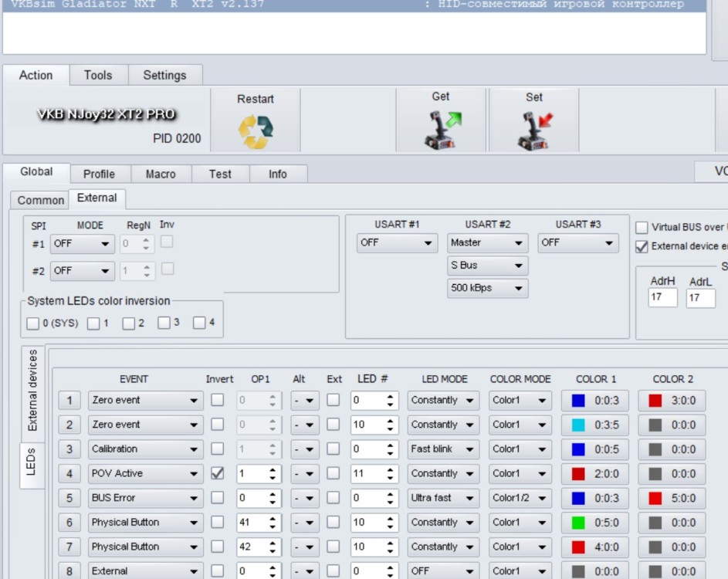Open the S Bus protocol dropdown
This screenshot has height=579, width=728.
click(487, 266)
